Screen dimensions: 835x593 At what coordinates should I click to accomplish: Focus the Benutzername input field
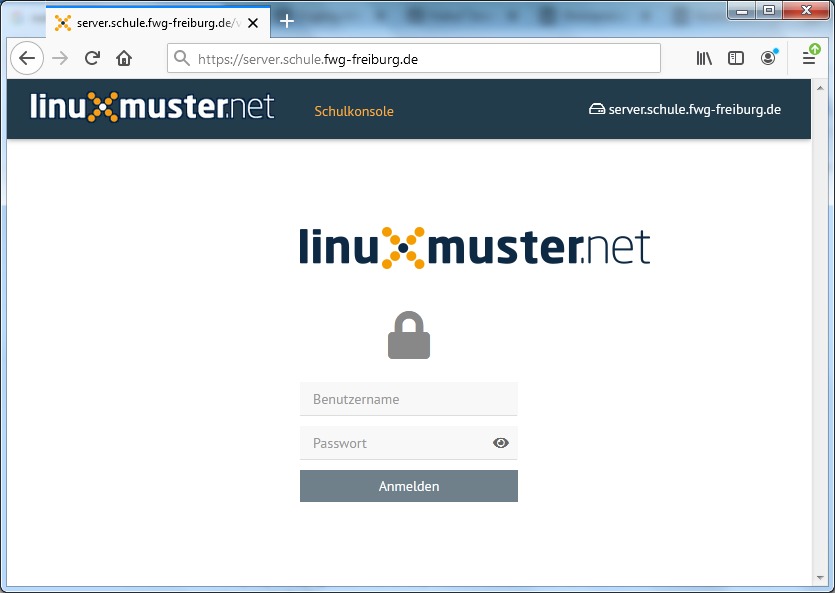pos(408,399)
